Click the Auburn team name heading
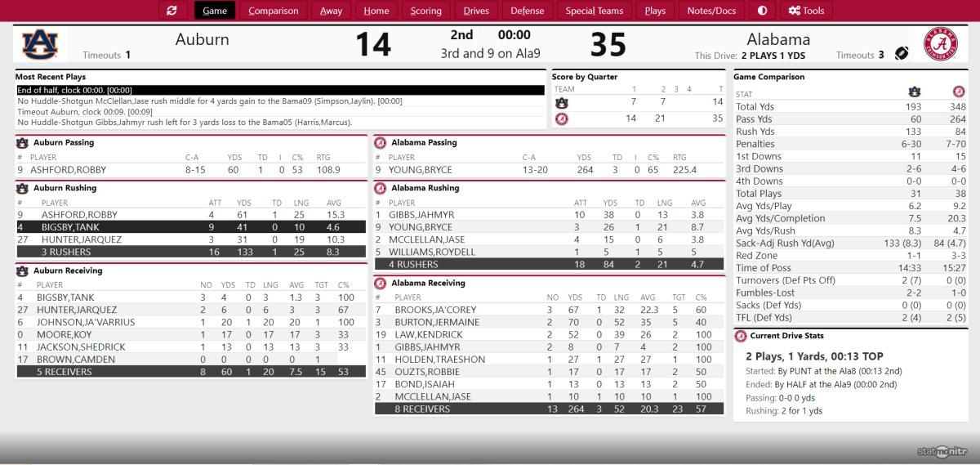 tap(203, 39)
